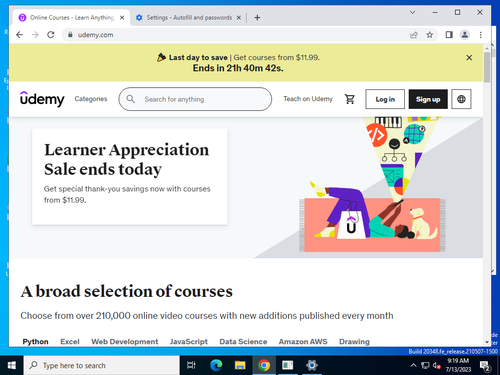
Task: Open the Chrome profile menu
Action: (x=465, y=35)
